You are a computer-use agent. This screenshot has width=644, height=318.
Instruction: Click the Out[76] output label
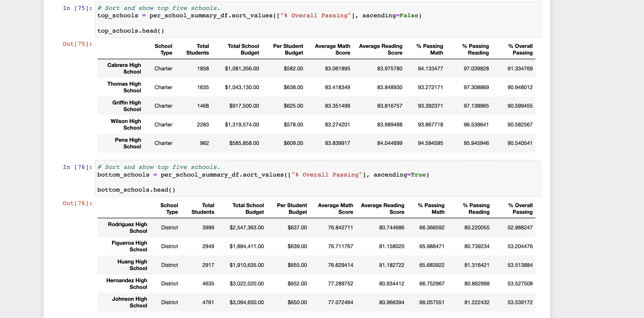pyautogui.click(x=77, y=203)
